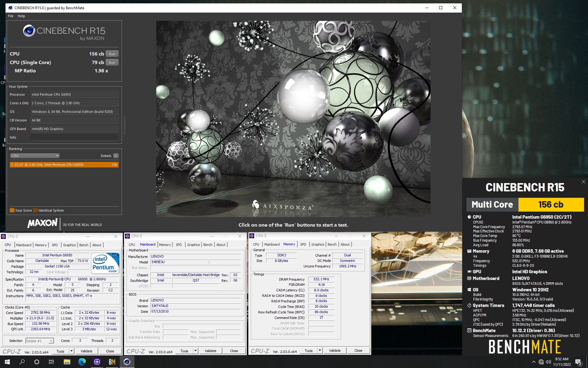Expand Tools dropdown arrow in middle CPU-Z
The width and height of the screenshot is (588, 368).
pos(195,351)
